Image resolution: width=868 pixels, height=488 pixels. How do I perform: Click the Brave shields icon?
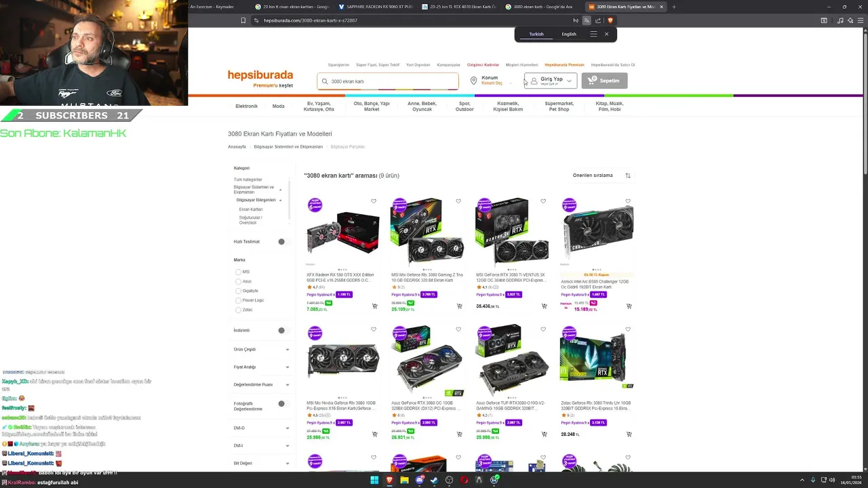(x=610, y=20)
